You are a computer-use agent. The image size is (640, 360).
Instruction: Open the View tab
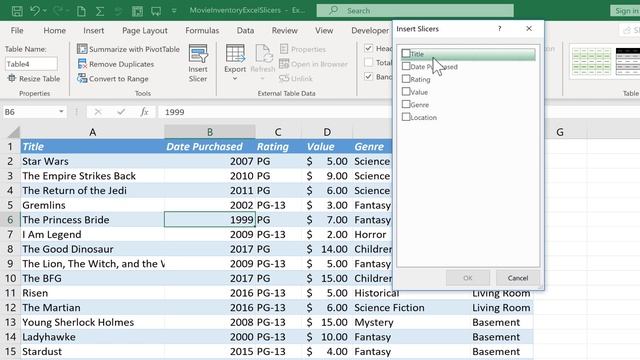click(324, 30)
